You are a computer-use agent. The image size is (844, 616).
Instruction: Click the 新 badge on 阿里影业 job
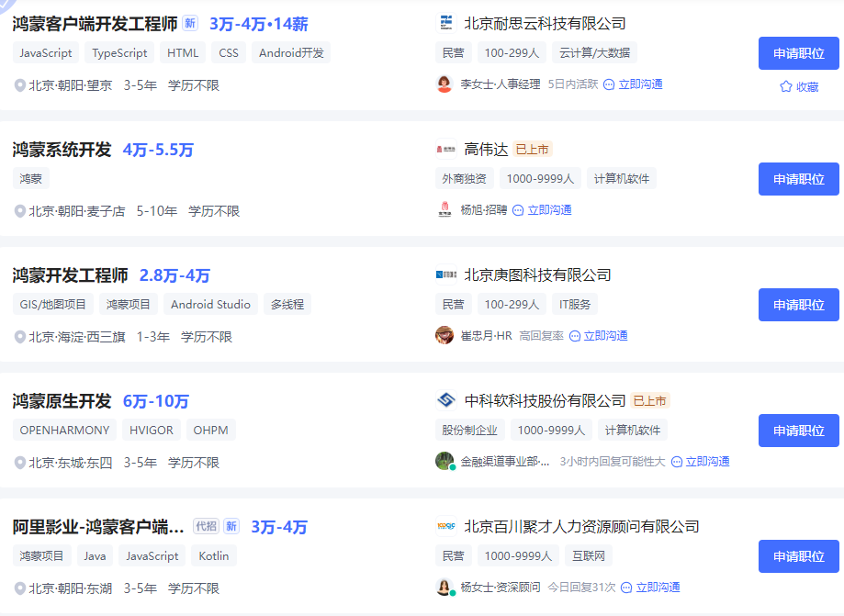pyautogui.click(x=231, y=526)
